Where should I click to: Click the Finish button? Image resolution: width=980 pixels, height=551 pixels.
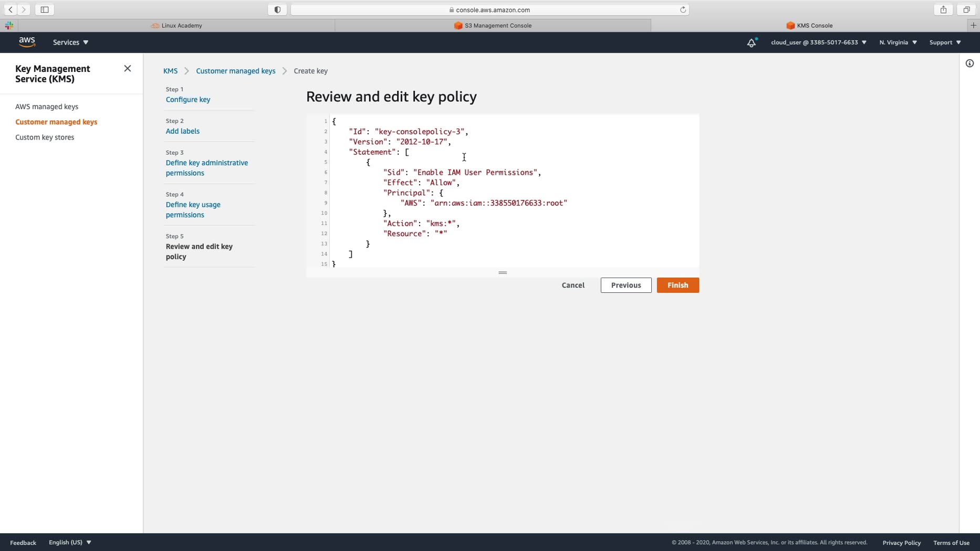(x=677, y=285)
